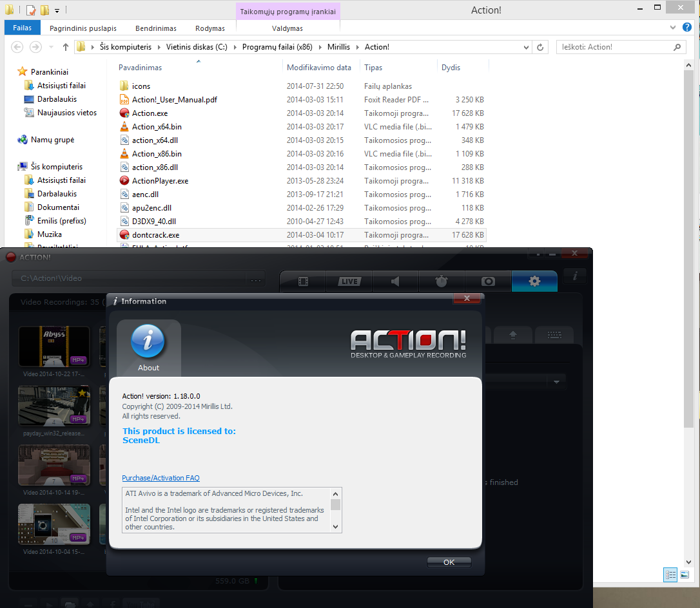The height and width of the screenshot is (608, 700).
Task: Click Explorer's forward navigation arrow
Action: (x=35, y=47)
